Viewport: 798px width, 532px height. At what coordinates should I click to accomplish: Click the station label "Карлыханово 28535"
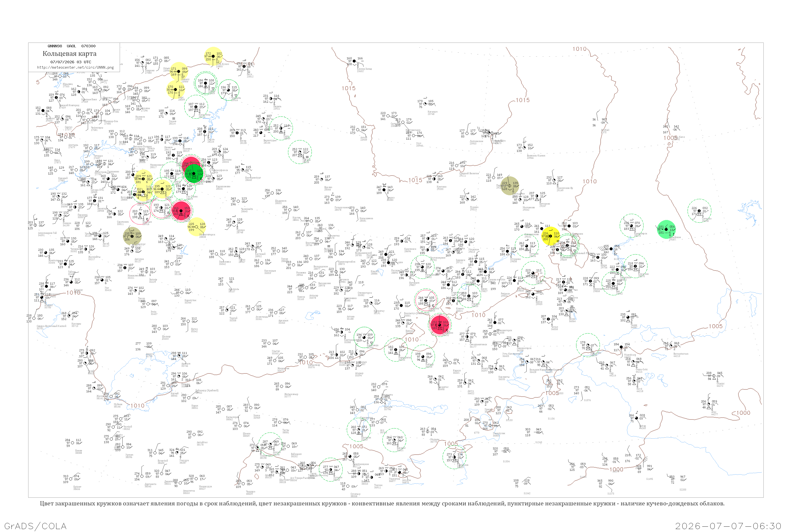223,188
